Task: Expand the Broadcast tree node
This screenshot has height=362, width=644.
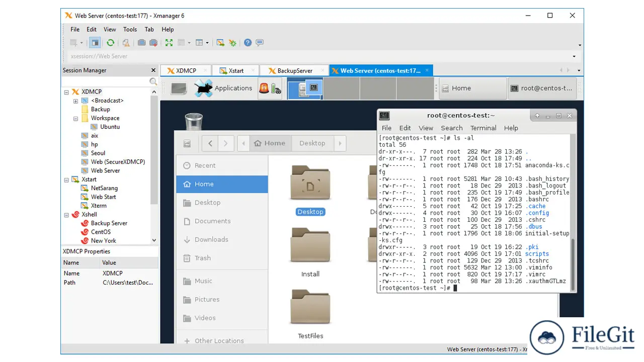Action: pyautogui.click(x=76, y=101)
